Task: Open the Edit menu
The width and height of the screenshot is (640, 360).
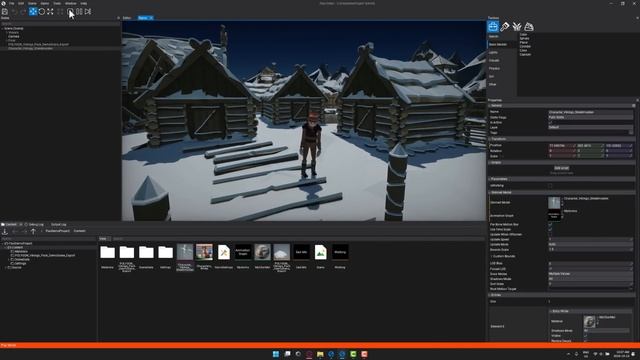Action: (x=21, y=3)
